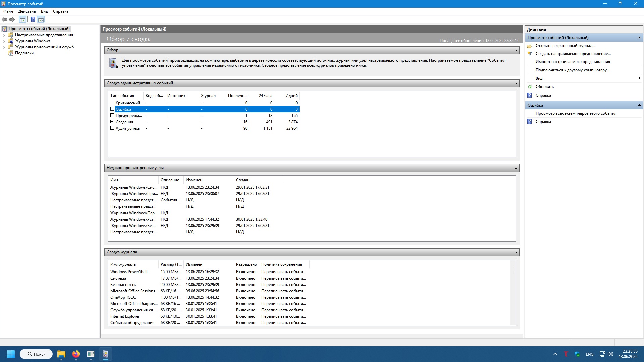644x362 pixels.
Task: Expand Настраиваемые представления tree node
Action: point(4,35)
